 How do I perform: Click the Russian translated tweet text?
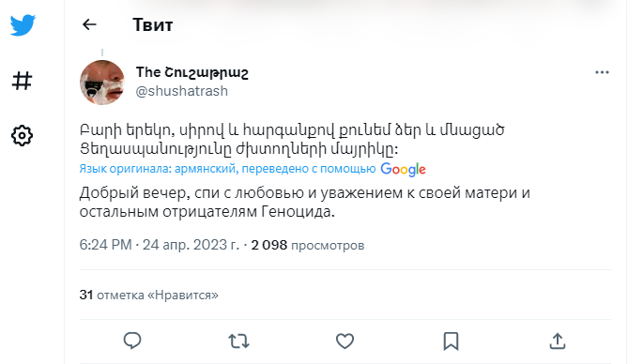pos(305,202)
